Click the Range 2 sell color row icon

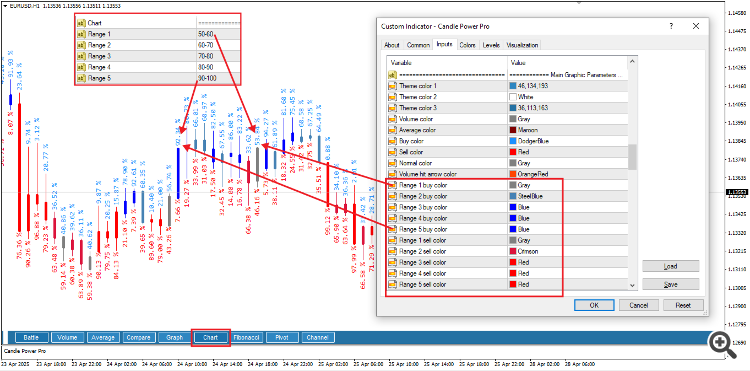(393, 251)
